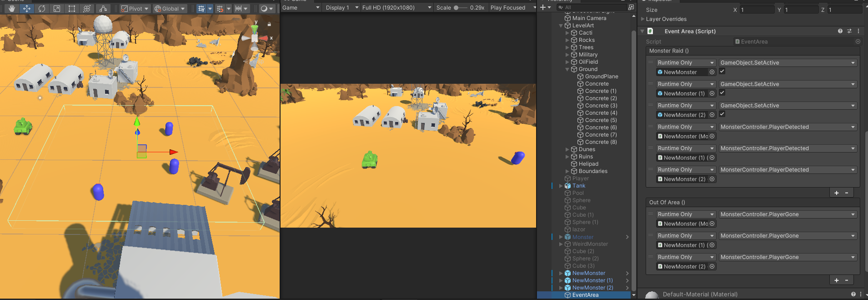Open Event Area component kebab menu
This screenshot has width=868, height=300.
[858, 31]
